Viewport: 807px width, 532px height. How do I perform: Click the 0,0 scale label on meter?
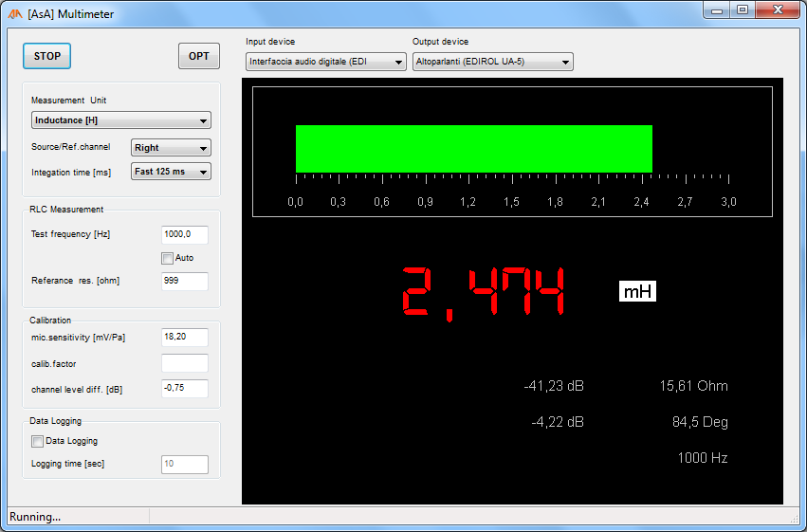tap(295, 202)
